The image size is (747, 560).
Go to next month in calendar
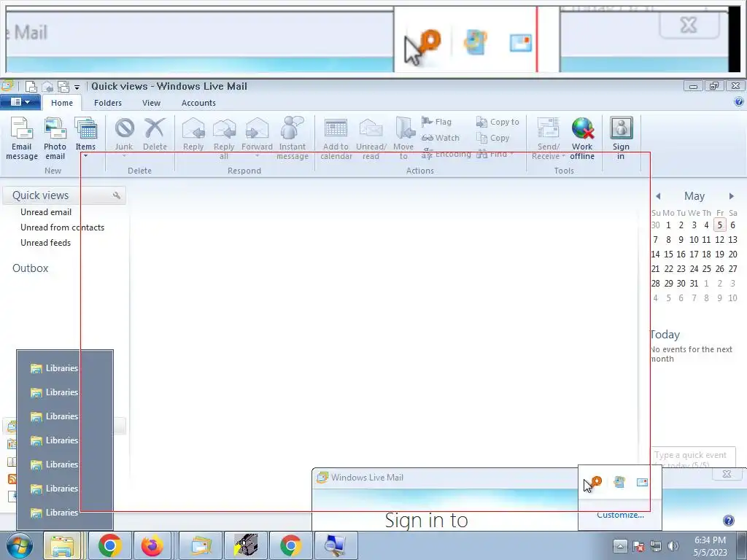[731, 195]
